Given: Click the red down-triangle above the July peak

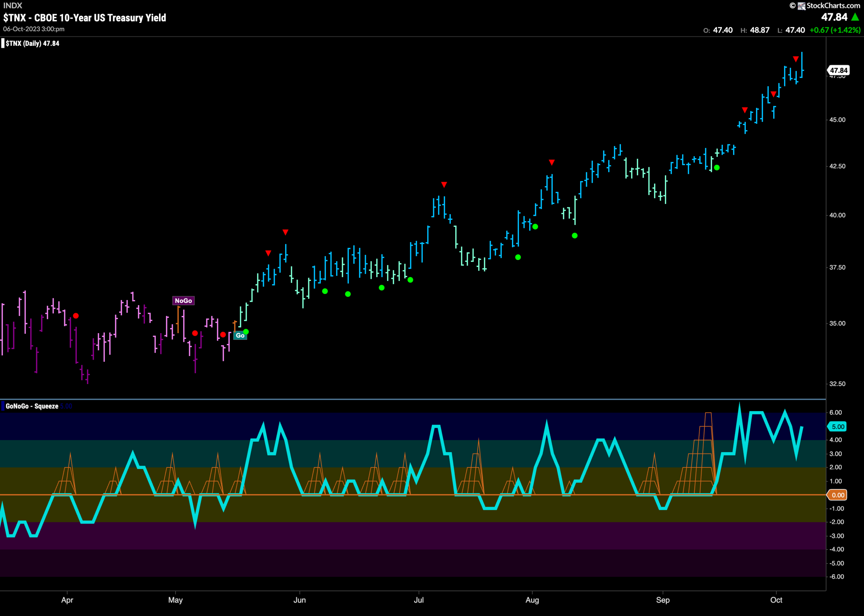Looking at the screenshot, I should point(444,185).
